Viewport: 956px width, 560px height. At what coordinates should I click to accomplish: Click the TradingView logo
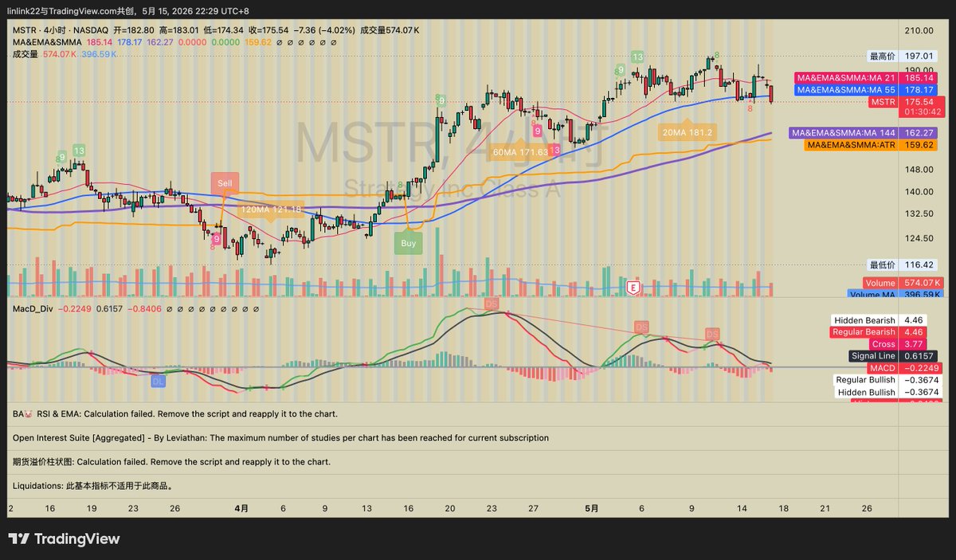click(x=64, y=539)
